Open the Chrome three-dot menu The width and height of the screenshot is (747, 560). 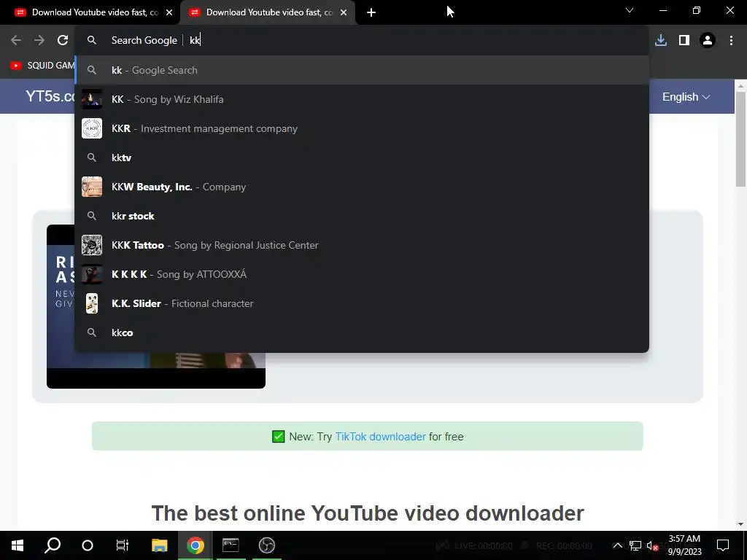(731, 41)
